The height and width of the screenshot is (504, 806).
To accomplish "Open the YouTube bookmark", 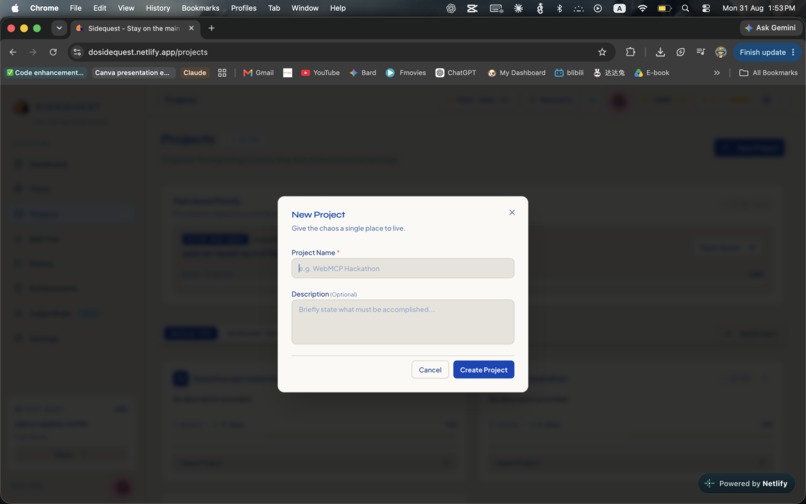I will (x=320, y=73).
